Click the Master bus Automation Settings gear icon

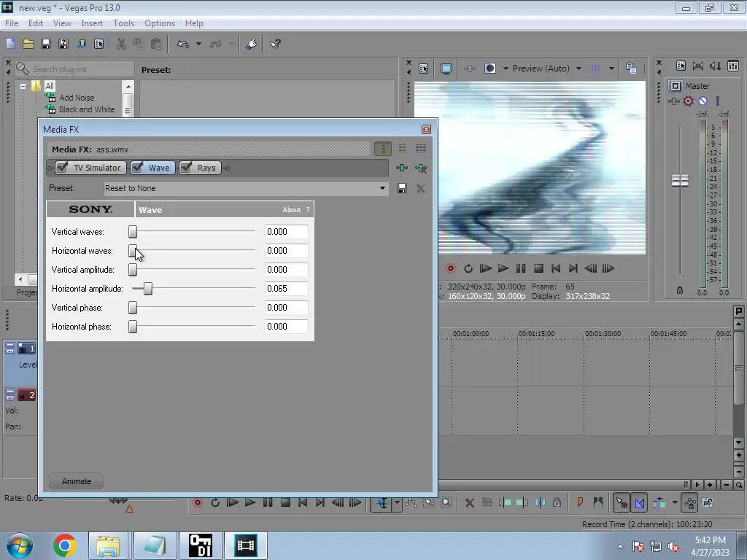click(x=688, y=101)
